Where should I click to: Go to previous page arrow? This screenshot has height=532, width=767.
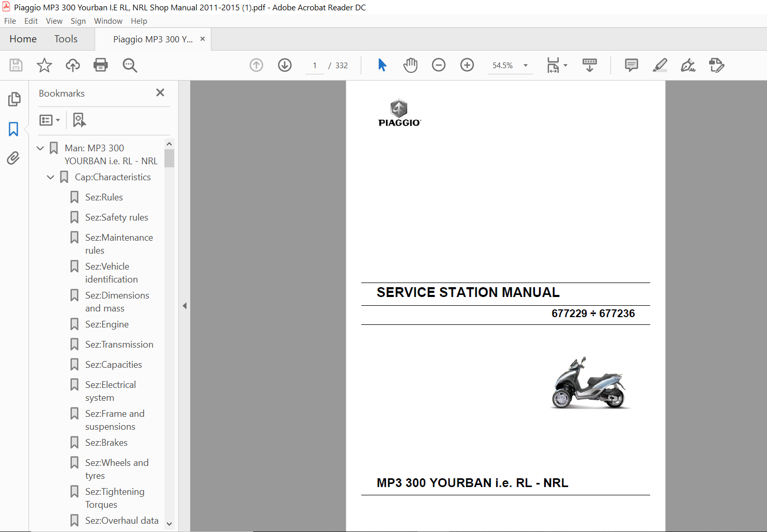(256, 65)
